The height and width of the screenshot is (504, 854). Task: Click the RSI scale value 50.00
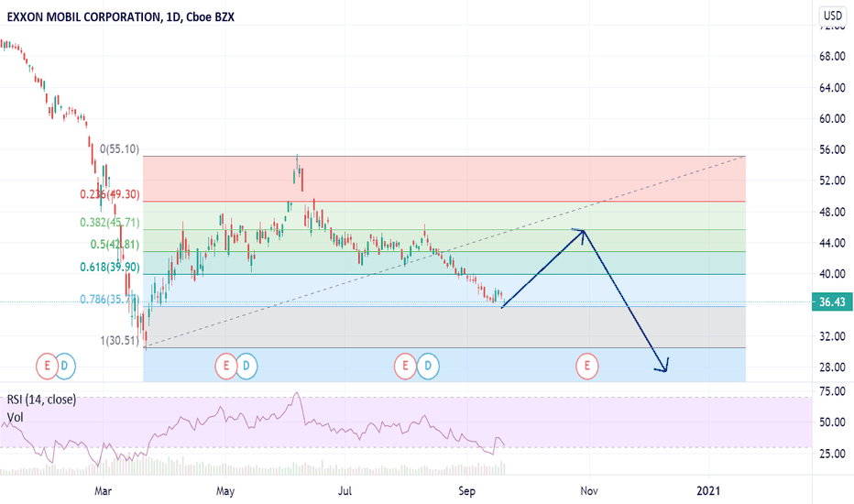[832, 422]
